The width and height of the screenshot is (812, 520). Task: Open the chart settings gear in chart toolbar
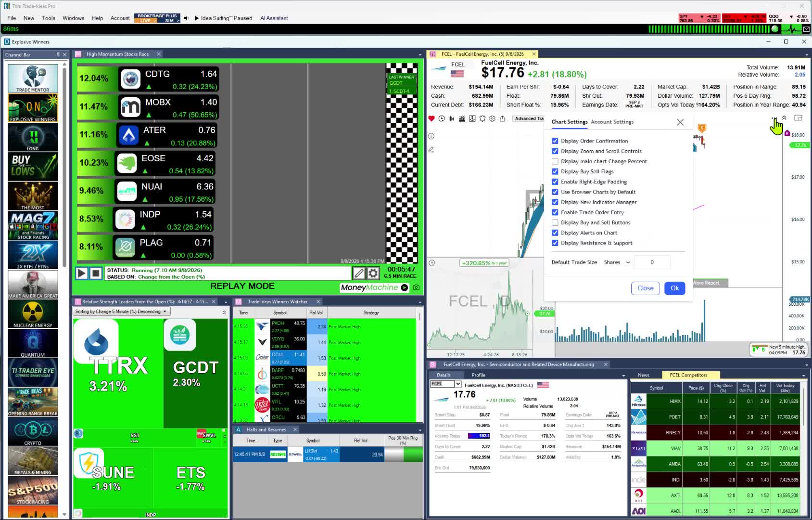click(x=492, y=118)
